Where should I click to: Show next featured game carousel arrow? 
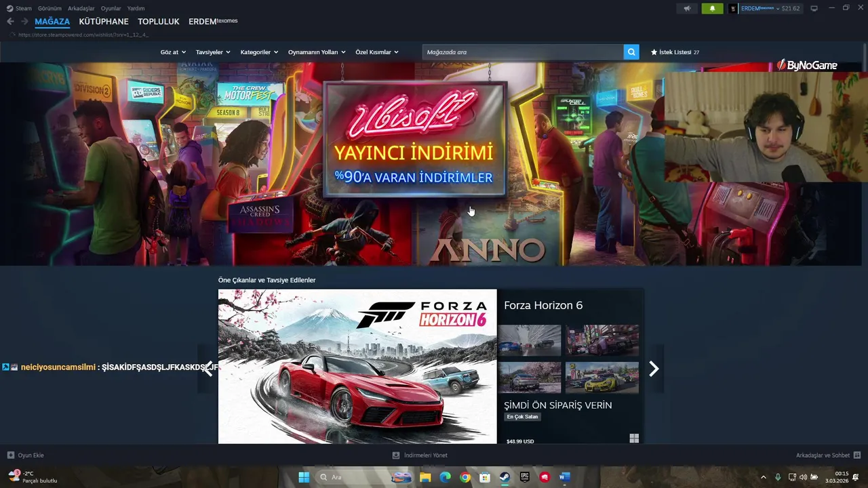654,369
